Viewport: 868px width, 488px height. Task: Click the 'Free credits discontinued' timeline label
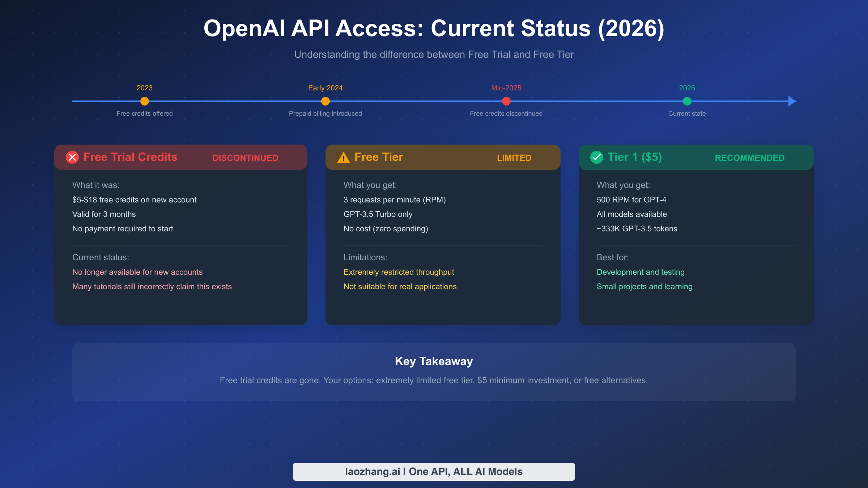tap(506, 113)
